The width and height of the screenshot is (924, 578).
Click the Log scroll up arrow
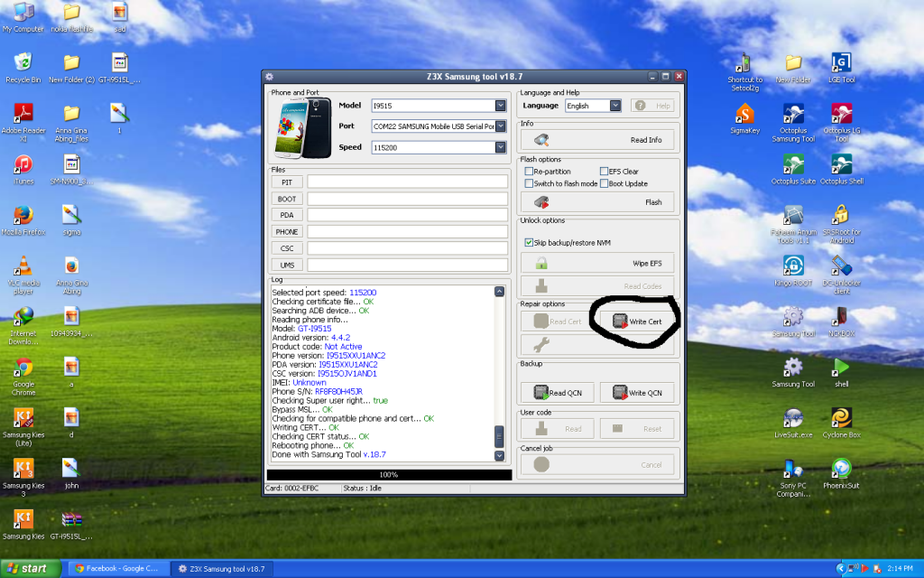tap(499, 292)
